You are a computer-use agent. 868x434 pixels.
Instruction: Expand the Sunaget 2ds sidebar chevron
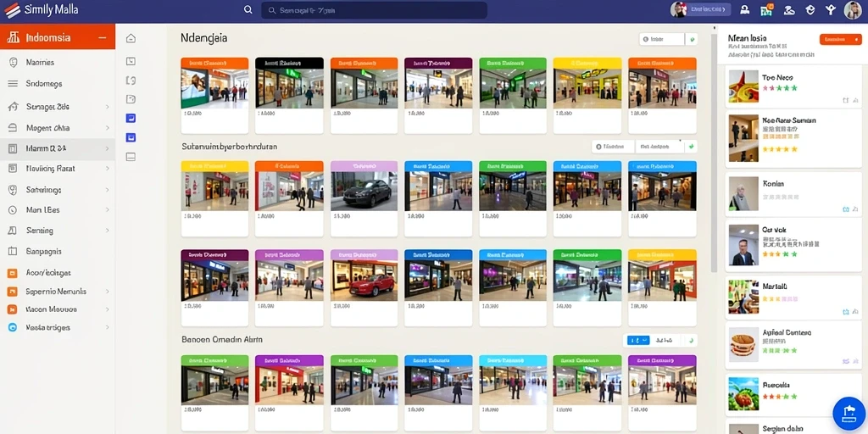click(107, 107)
